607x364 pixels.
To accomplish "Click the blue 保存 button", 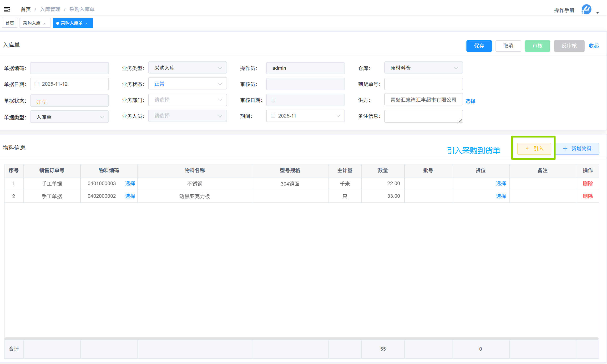I will coord(479,46).
